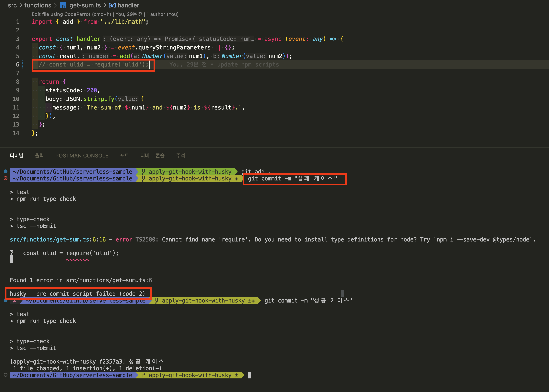Screen dimensions: 549x392
Task: Click the red X in the third terminal prompt
Action: [15, 301]
